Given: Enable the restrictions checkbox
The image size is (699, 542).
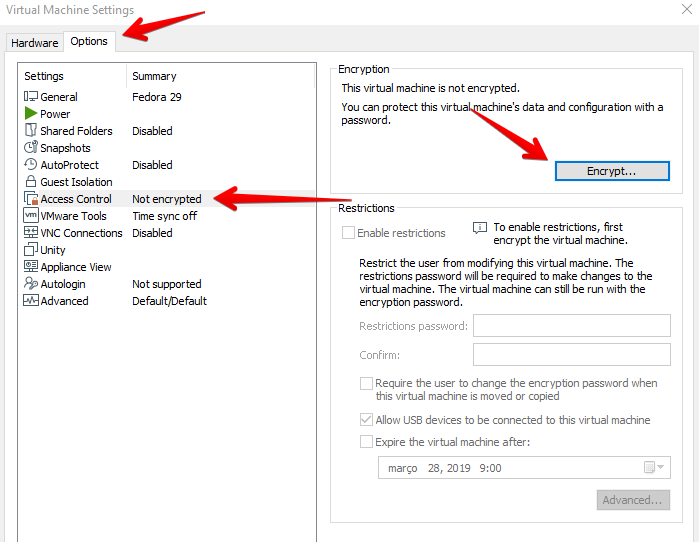Looking at the screenshot, I should 348,233.
